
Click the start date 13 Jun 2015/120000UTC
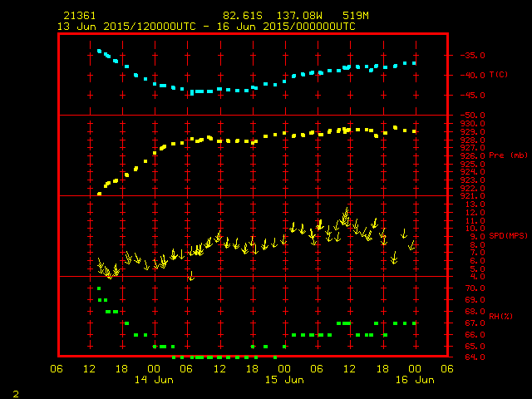(x=126, y=27)
